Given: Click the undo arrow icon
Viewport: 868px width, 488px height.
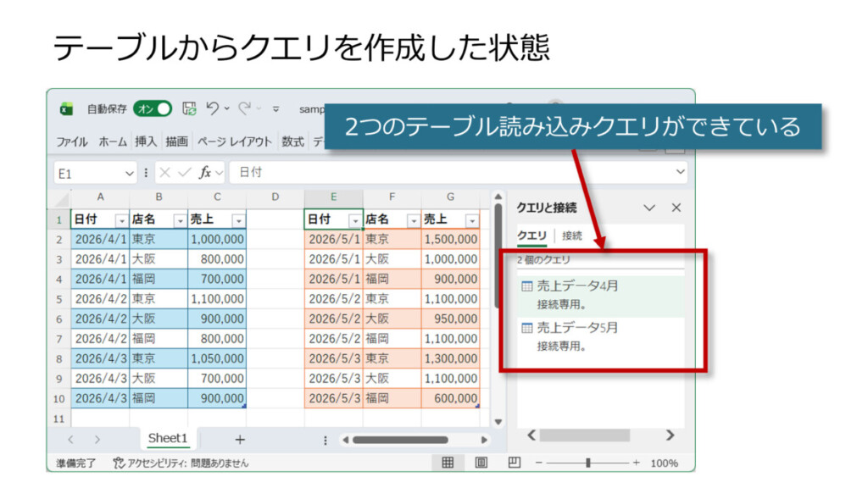Looking at the screenshot, I should (x=212, y=108).
